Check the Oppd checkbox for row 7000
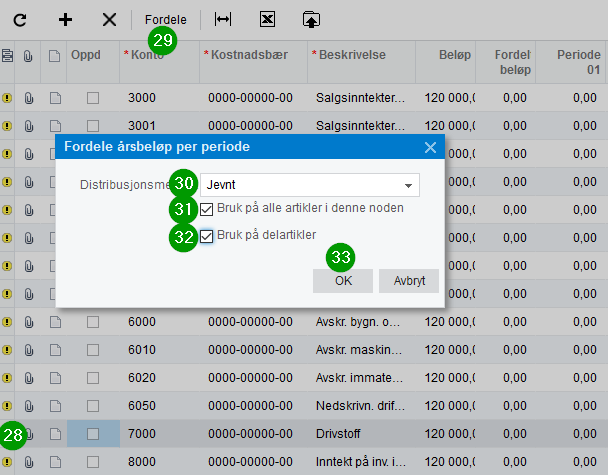The height and width of the screenshot is (475, 608). [93, 434]
